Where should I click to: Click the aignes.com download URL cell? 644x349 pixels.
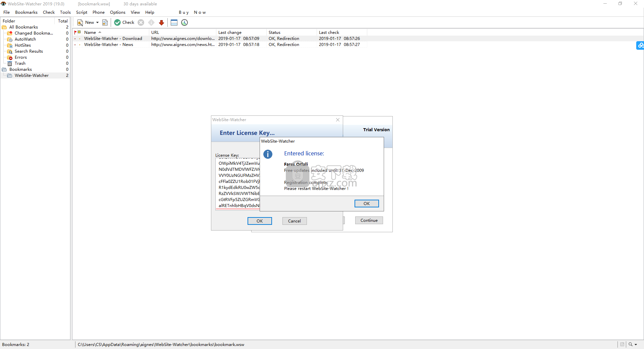[x=183, y=39]
